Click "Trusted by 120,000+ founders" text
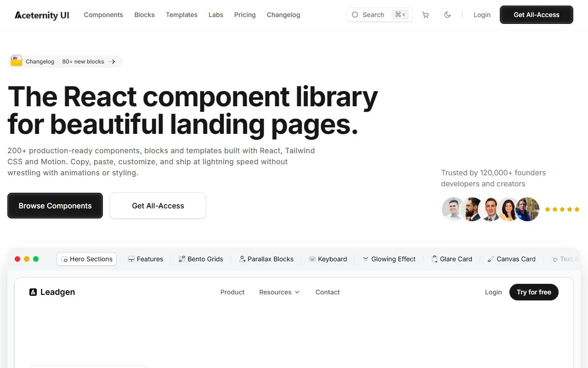The height and width of the screenshot is (368, 588). coord(493,172)
